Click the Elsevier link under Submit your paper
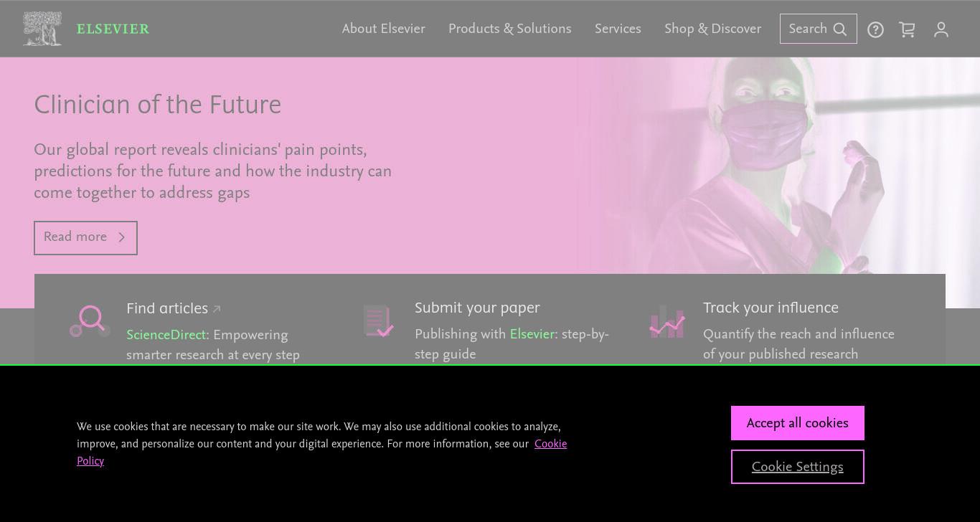Viewport: 980px width, 522px height. [532, 334]
